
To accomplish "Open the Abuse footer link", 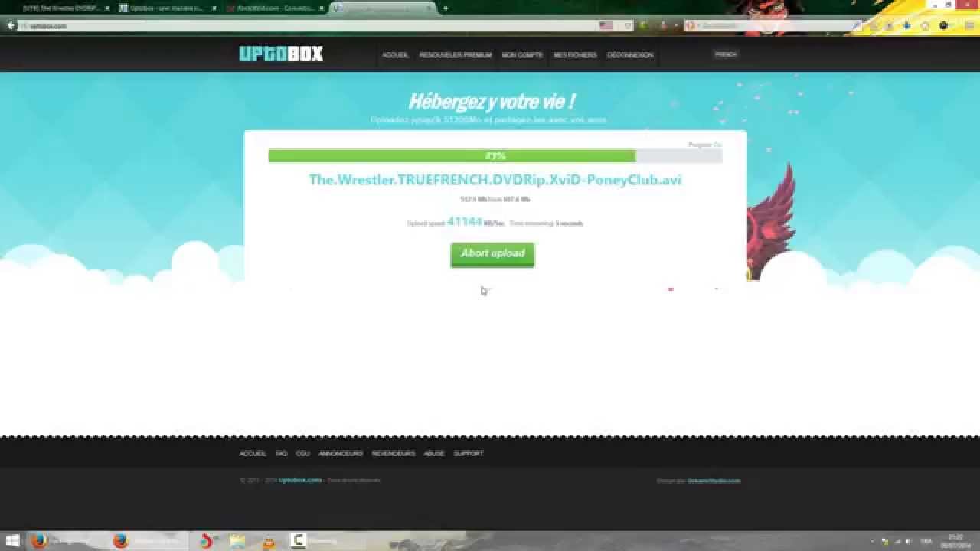I will click(434, 453).
